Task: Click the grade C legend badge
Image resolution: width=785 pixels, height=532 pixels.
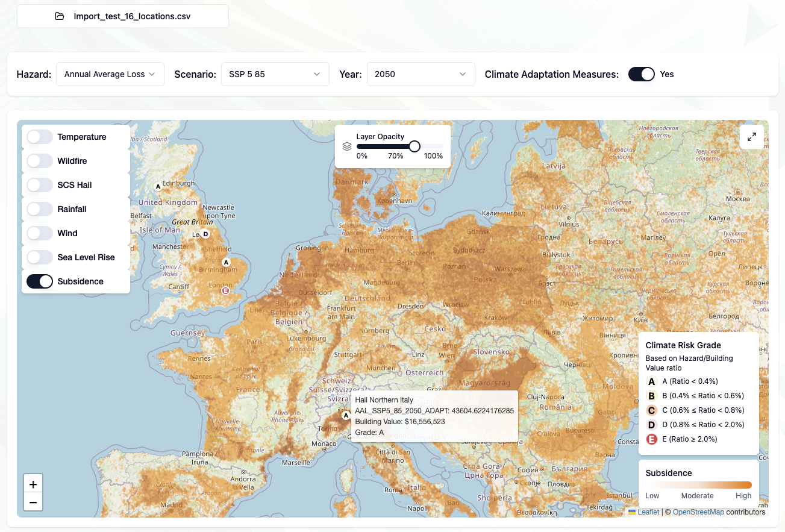Action: pos(651,410)
